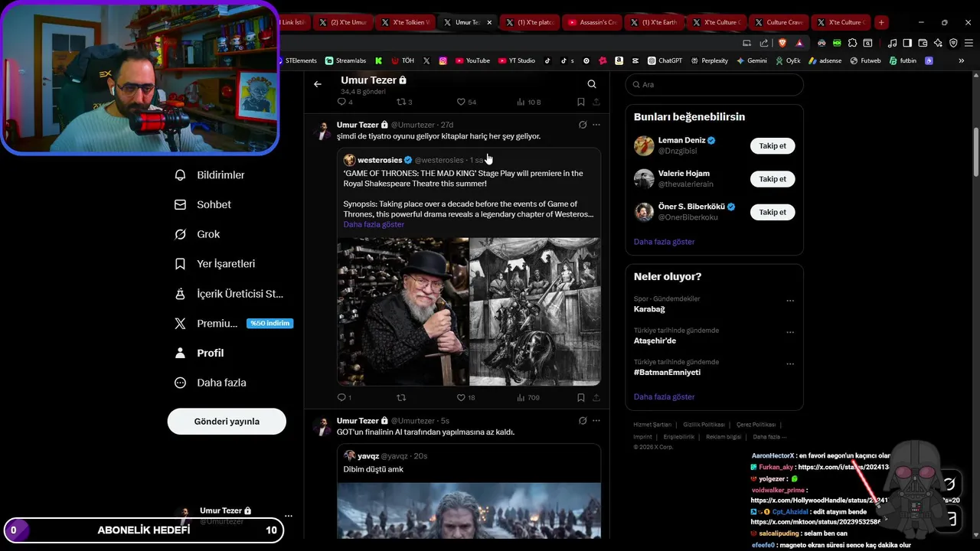Open the Karabağ trending topic

tap(649, 309)
